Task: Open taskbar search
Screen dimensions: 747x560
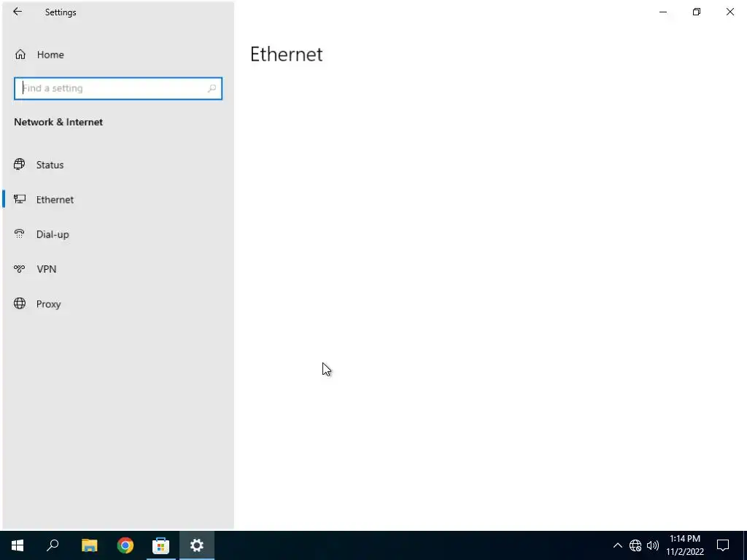Action: point(53,545)
